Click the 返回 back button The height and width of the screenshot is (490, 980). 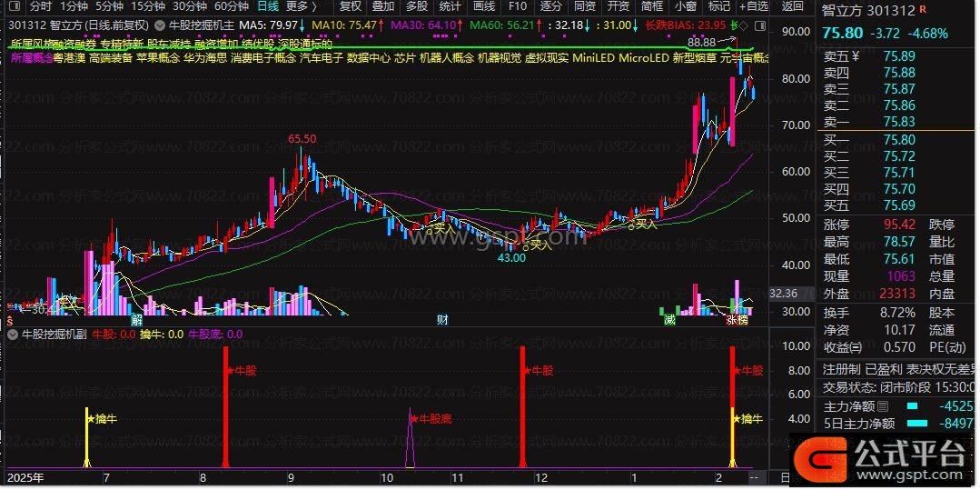click(793, 6)
